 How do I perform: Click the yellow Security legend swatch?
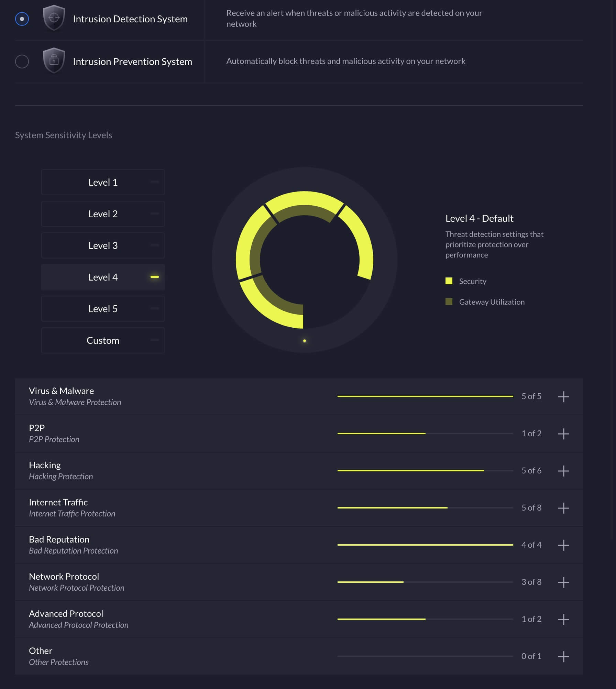click(x=449, y=281)
